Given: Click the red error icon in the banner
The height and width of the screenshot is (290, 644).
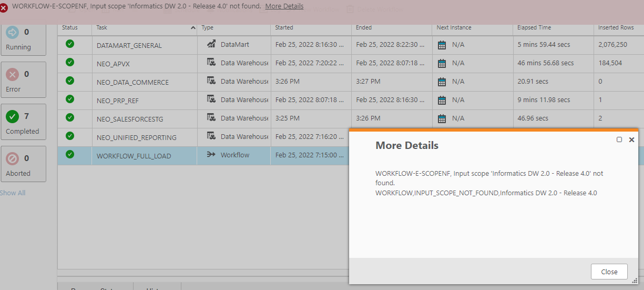Looking at the screenshot, I should click(4, 8).
